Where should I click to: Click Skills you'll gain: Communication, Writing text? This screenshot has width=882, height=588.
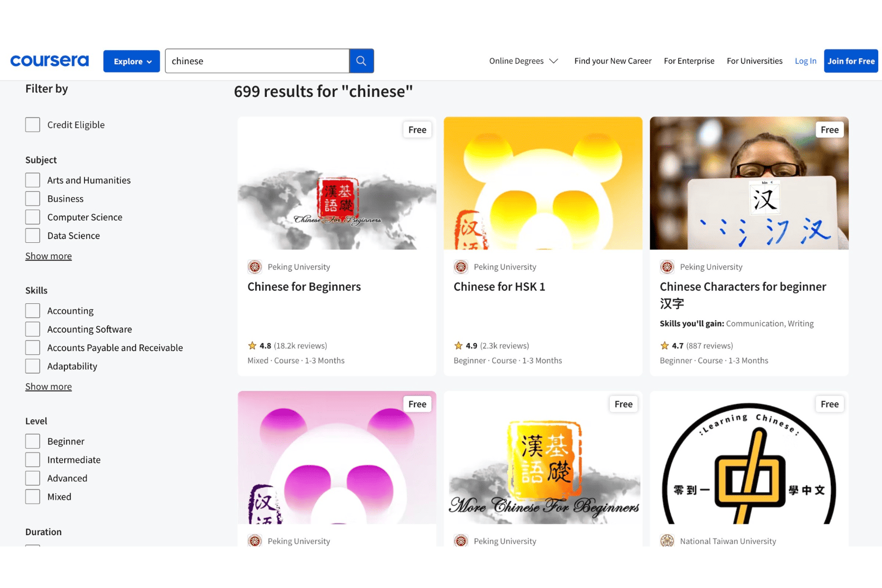(x=737, y=323)
